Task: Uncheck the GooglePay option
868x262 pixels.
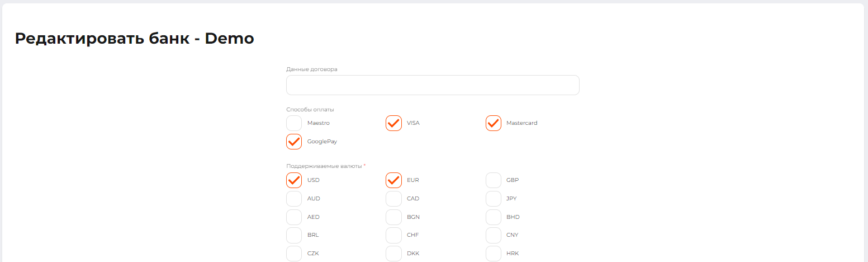Action: [x=294, y=142]
